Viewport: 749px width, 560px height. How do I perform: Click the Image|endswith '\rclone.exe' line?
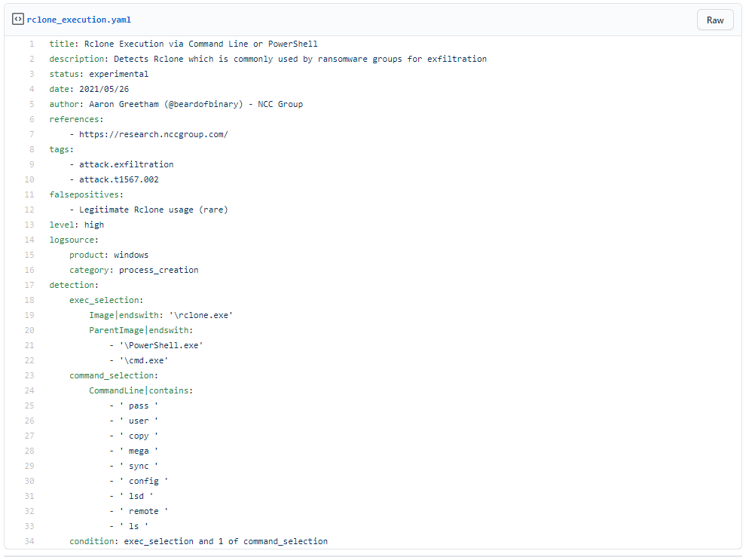[x=161, y=315]
